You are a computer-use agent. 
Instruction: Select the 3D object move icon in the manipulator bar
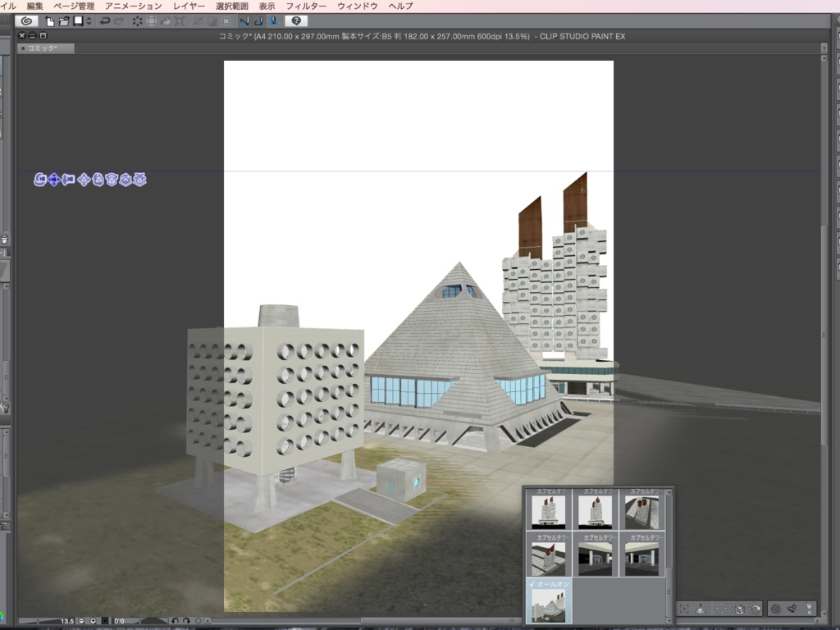pyautogui.click(x=84, y=180)
